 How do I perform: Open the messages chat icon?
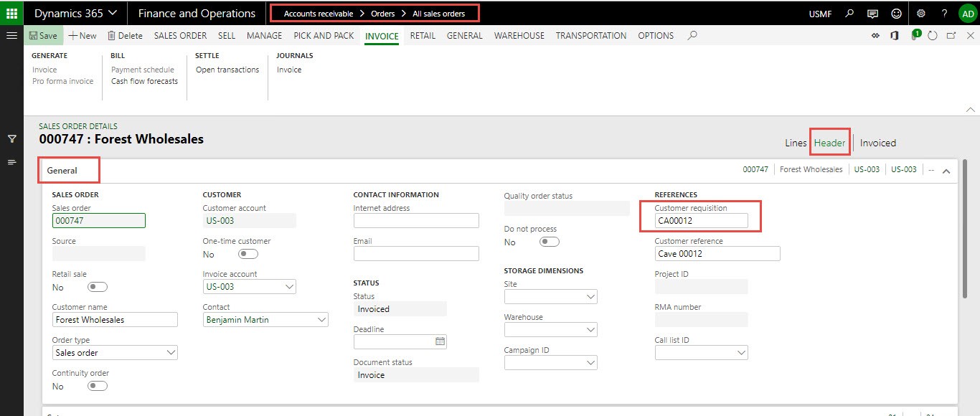coord(872,13)
